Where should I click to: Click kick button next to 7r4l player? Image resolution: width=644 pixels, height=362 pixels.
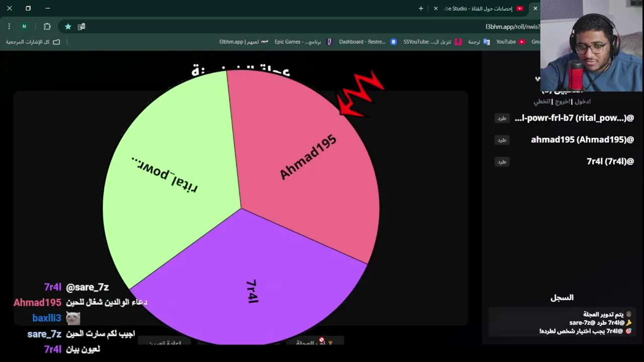[x=502, y=161]
